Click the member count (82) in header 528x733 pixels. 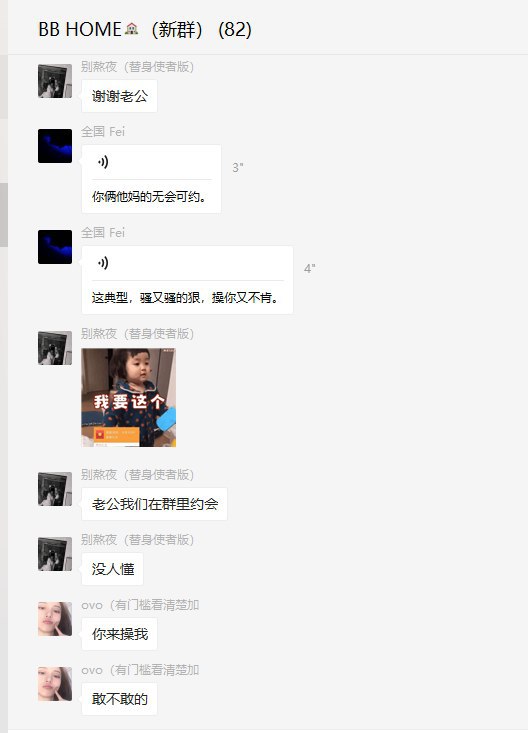pos(235,29)
